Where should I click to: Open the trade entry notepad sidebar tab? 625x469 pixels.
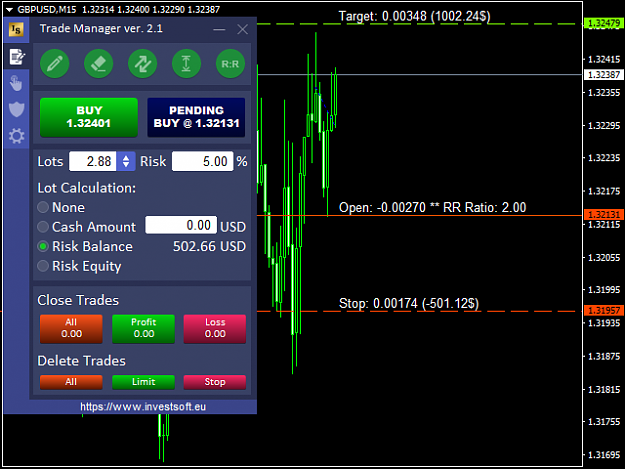click(16, 57)
